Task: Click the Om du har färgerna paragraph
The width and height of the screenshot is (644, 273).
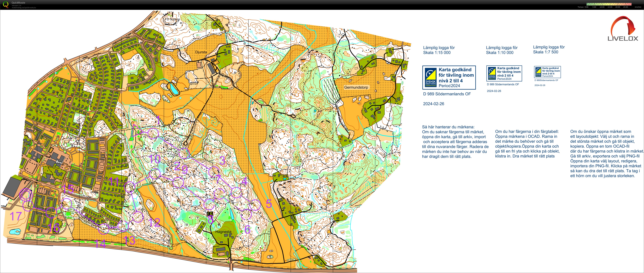Action: pos(527,144)
